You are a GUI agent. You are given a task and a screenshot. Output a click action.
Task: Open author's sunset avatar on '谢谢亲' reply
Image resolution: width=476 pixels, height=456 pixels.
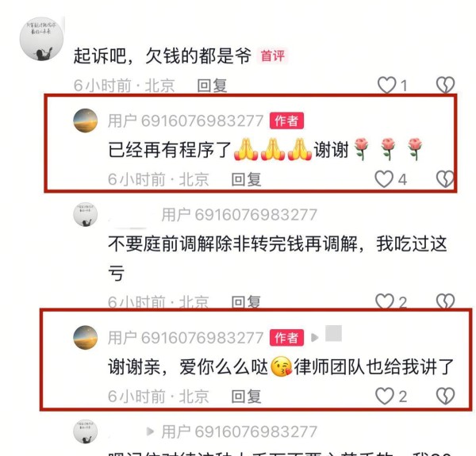[x=86, y=337]
